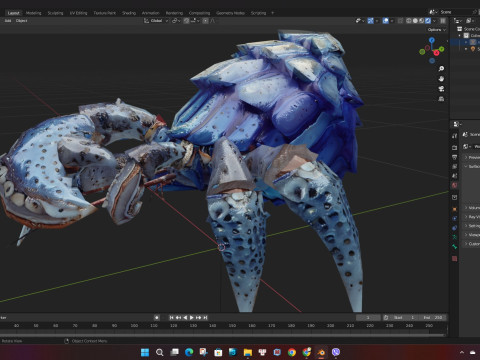Open the green Object Data properties tab
The image size is (480, 360).
point(454,237)
